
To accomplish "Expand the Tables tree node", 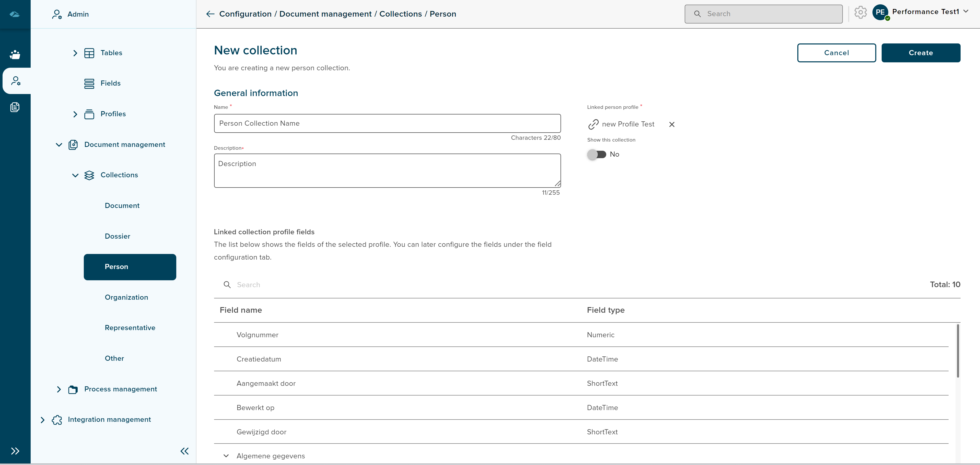I will point(75,53).
